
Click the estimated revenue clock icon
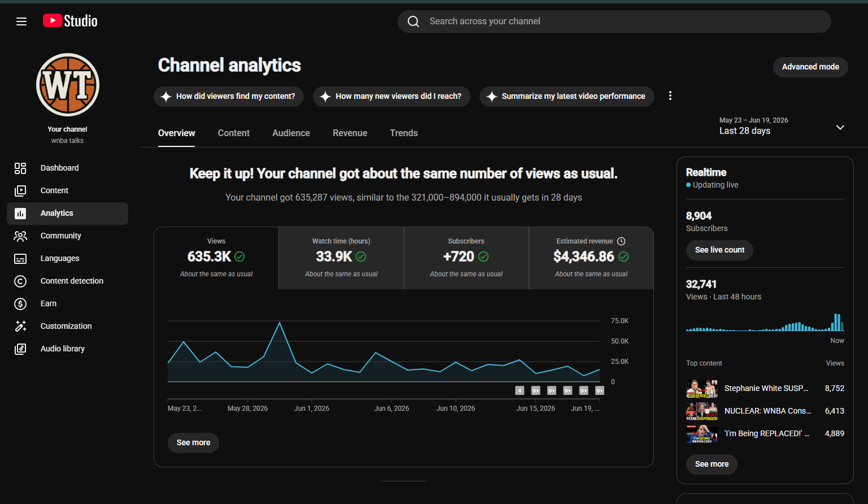[621, 241]
